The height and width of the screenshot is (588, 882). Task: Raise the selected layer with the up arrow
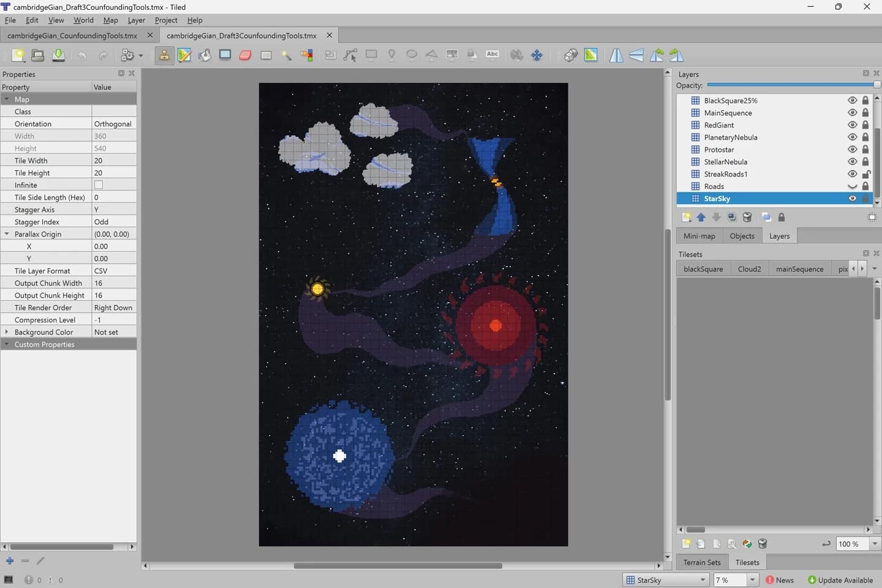(x=701, y=217)
